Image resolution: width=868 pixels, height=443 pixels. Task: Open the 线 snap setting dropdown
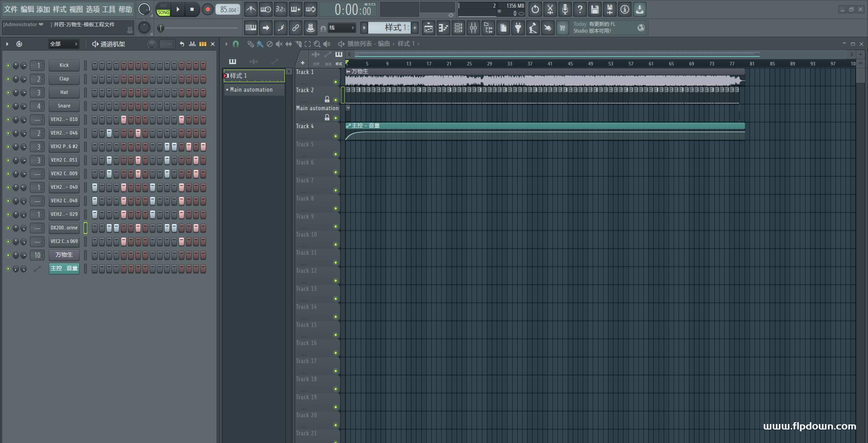click(x=341, y=28)
